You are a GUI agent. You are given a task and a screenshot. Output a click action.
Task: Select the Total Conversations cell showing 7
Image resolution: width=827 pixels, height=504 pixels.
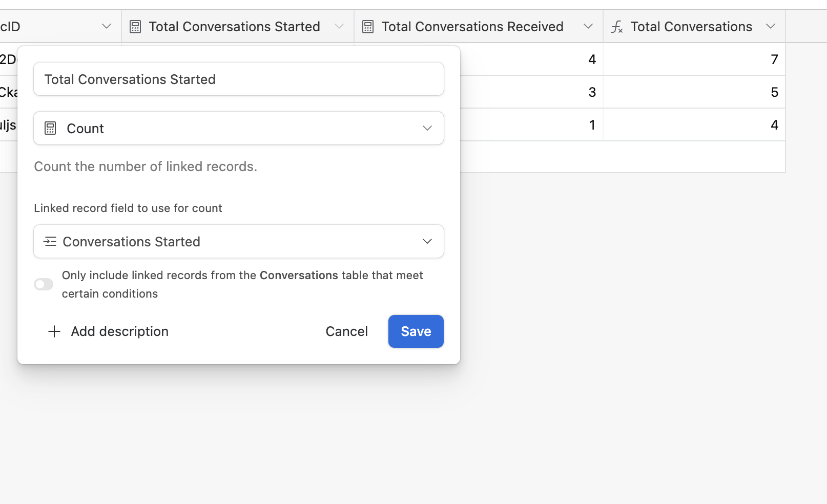coord(694,59)
